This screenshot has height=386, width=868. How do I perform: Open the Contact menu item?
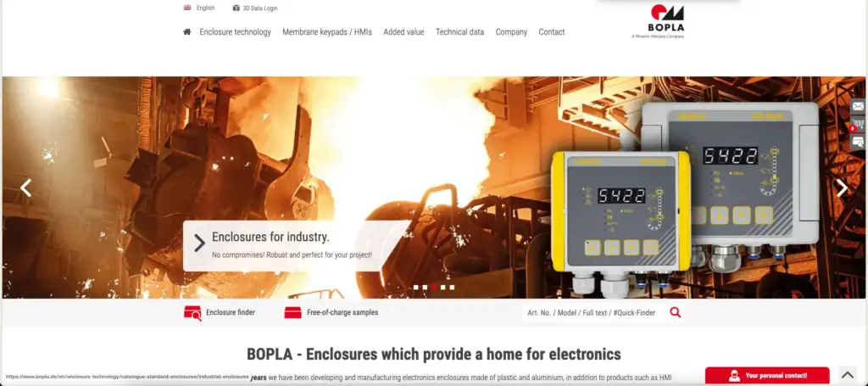pos(552,32)
